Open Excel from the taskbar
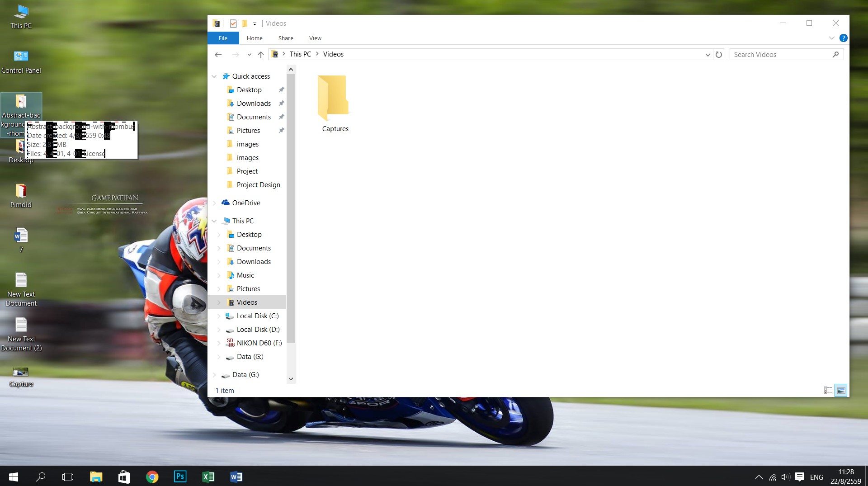The image size is (868, 486). (x=208, y=477)
